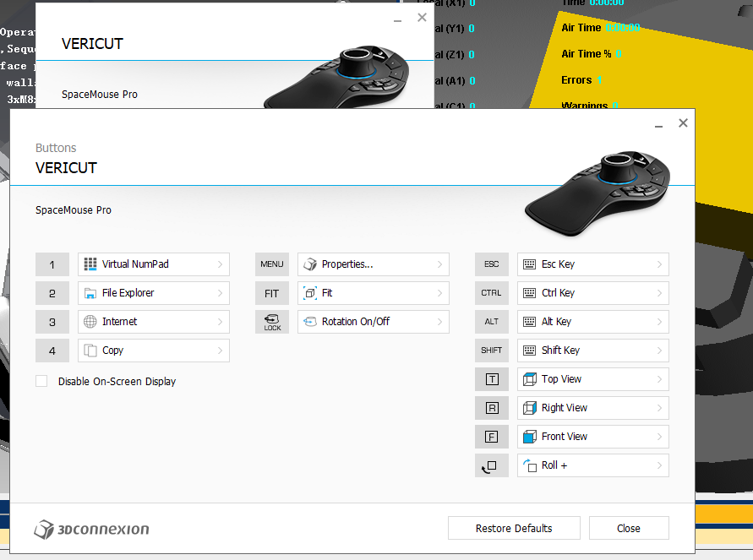Image resolution: width=753 pixels, height=560 pixels.
Task: Click the 3Dconnexion logo
Action: (x=91, y=530)
